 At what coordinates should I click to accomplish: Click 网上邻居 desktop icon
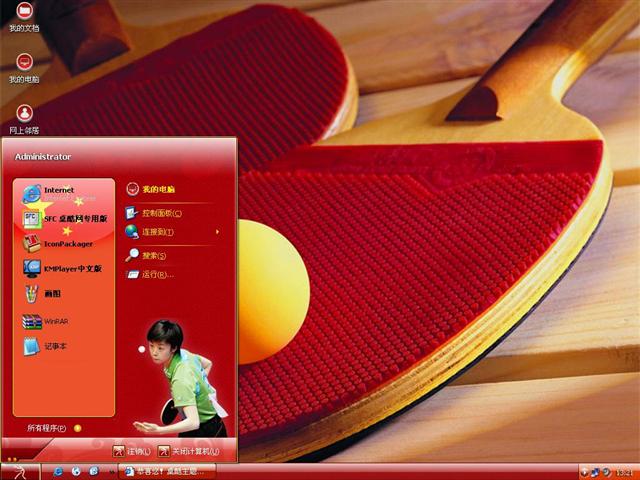(x=24, y=118)
